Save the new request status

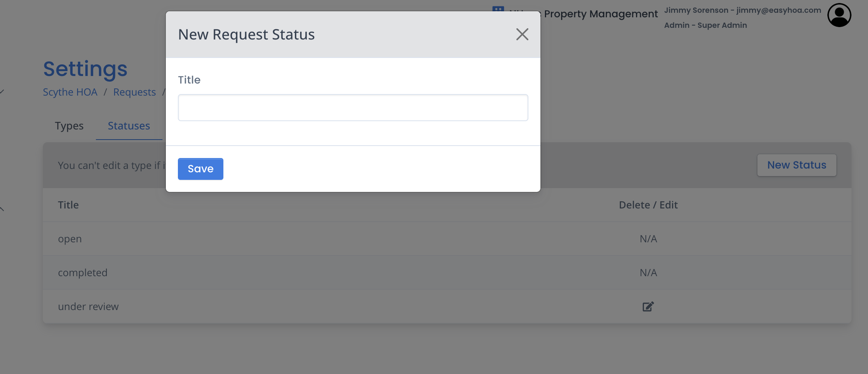click(200, 169)
